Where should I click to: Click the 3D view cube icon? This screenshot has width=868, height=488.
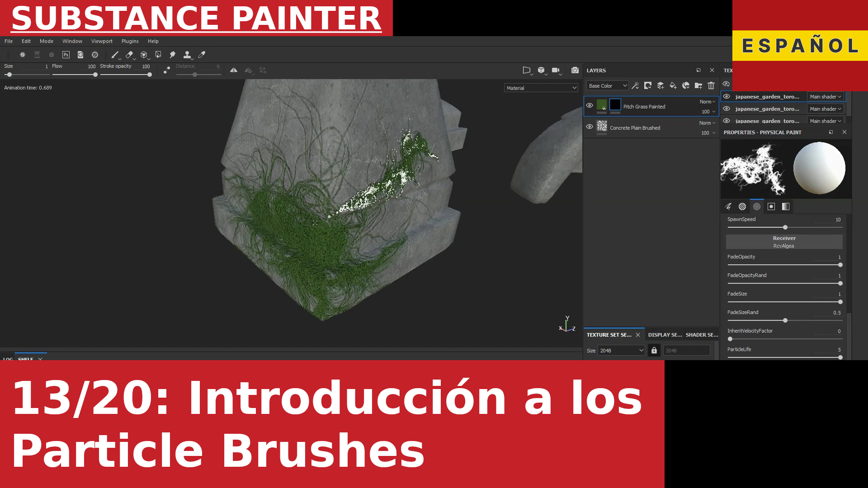point(541,70)
